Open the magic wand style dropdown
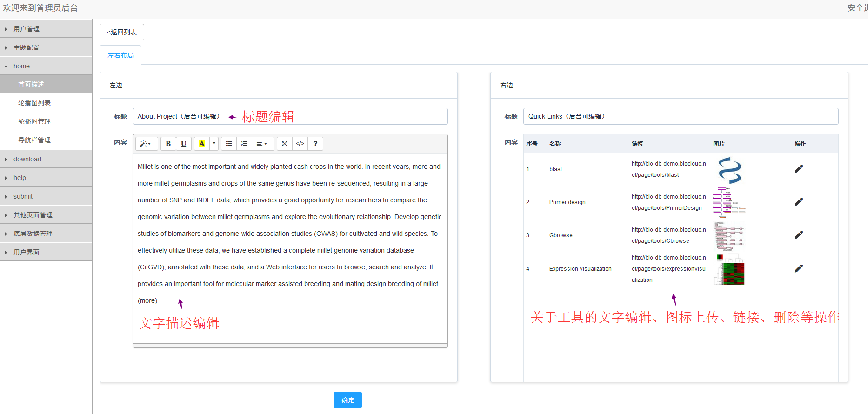Viewport: 868px width, 414px height. pyautogui.click(x=146, y=144)
